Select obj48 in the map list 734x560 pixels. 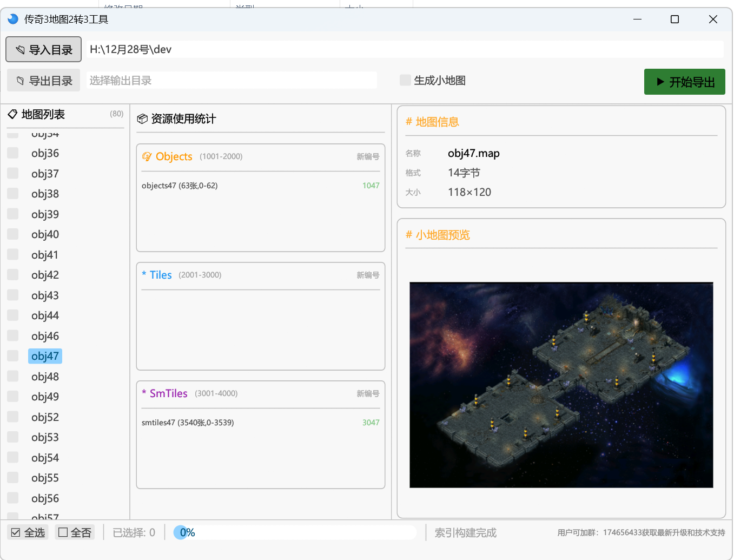click(45, 377)
